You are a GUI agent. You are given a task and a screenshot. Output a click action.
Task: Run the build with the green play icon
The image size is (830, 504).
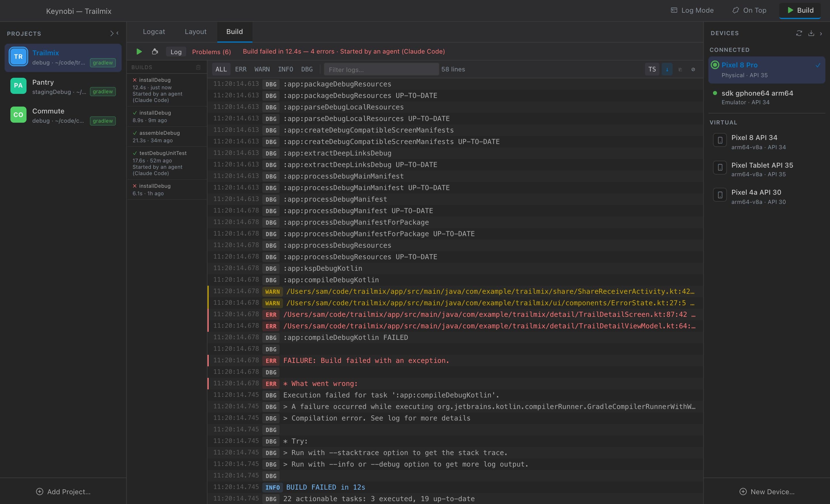pos(139,52)
